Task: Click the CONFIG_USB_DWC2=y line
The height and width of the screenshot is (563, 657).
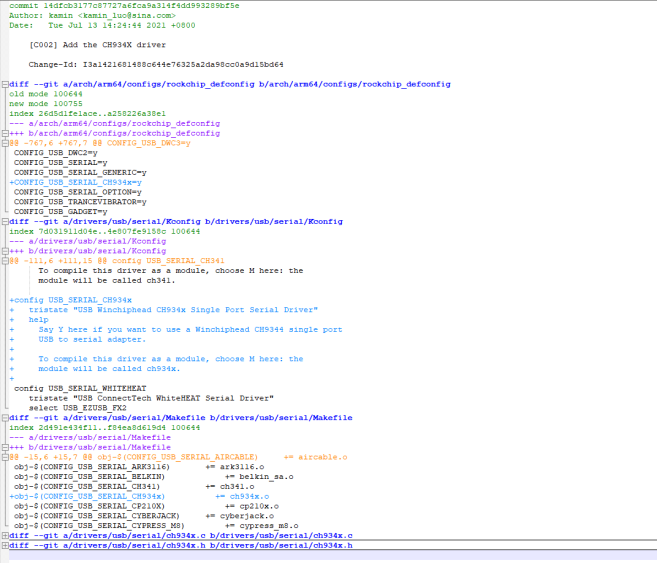Action: [x=56, y=153]
